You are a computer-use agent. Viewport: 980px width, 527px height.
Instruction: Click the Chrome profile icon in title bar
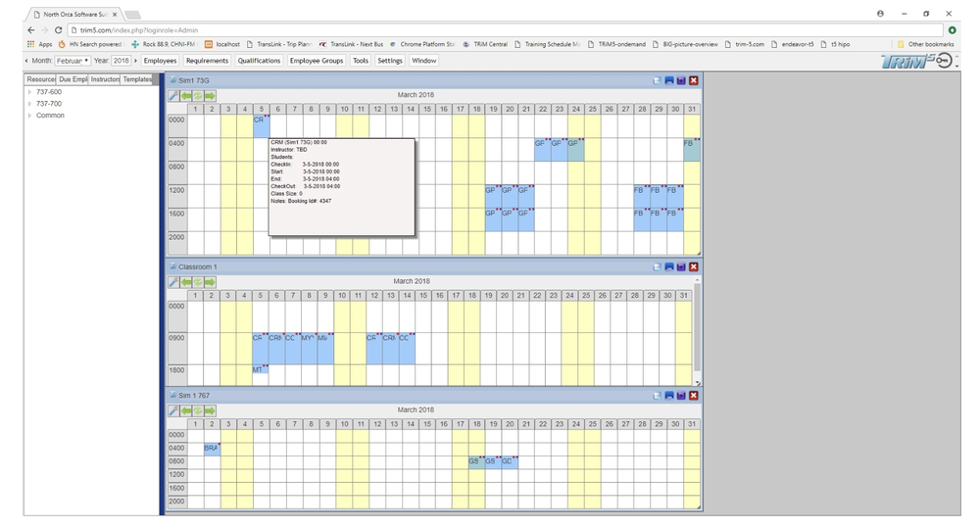tap(880, 14)
